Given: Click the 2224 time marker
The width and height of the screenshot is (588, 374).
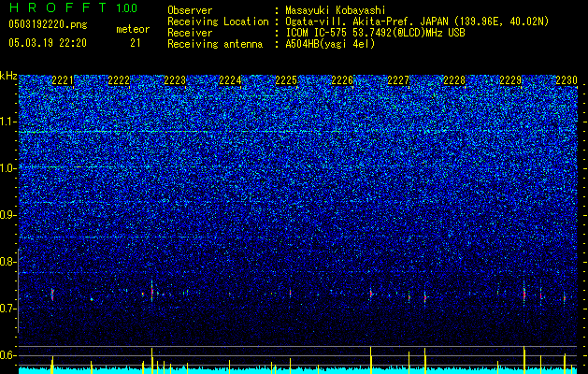Looking at the screenshot, I should [230, 80].
